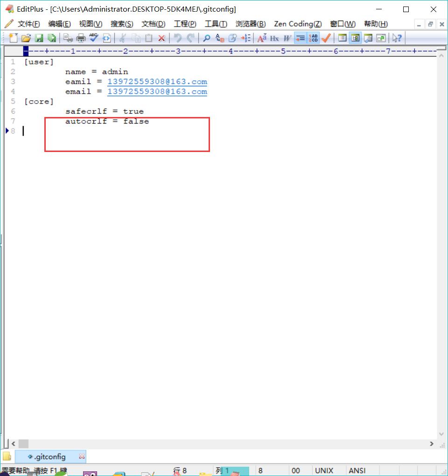Viewport: 448px width, 476px height.
Task: Click the orange checkmark column marker icon
Action: coord(326,38)
